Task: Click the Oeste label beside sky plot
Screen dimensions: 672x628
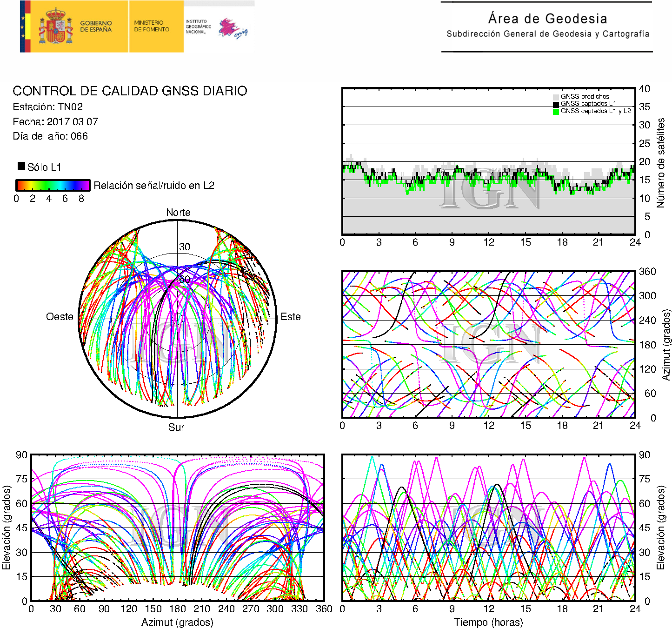Action: click(60, 317)
